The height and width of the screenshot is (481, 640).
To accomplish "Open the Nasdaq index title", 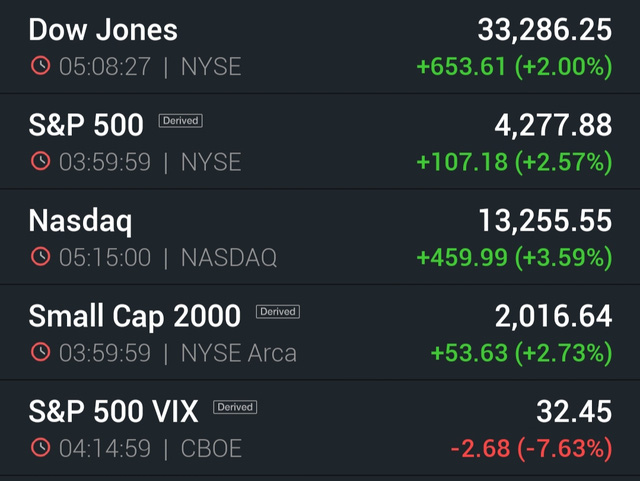I will coord(80,222).
